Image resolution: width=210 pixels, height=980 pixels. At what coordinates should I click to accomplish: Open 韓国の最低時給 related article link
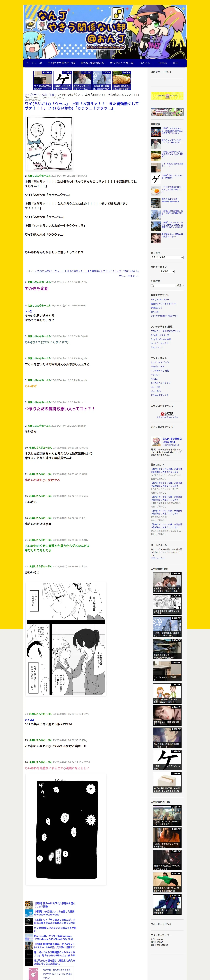click(54, 946)
